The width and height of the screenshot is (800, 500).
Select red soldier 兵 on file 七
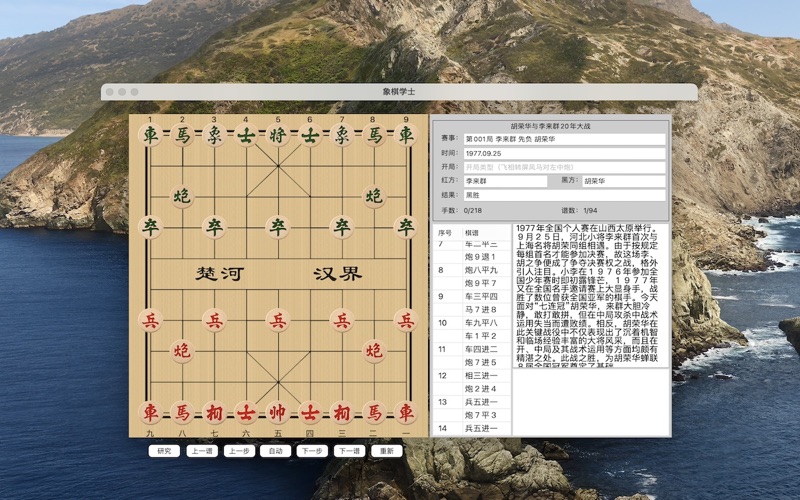point(214,320)
